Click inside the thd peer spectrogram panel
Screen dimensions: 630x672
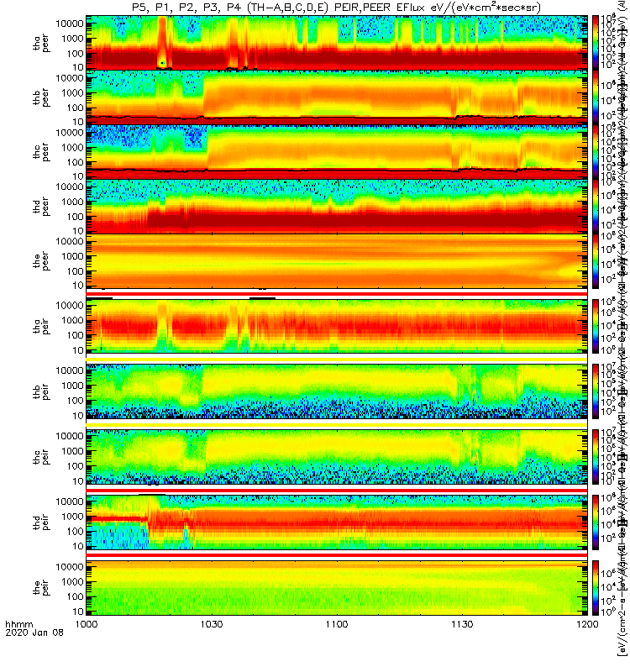click(337, 207)
